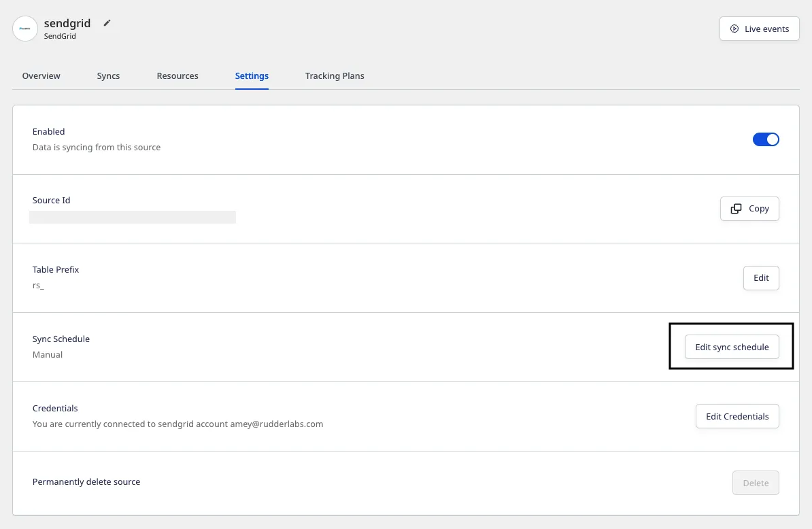The image size is (812, 529).
Task: Copy the Source Id
Action: (x=749, y=209)
